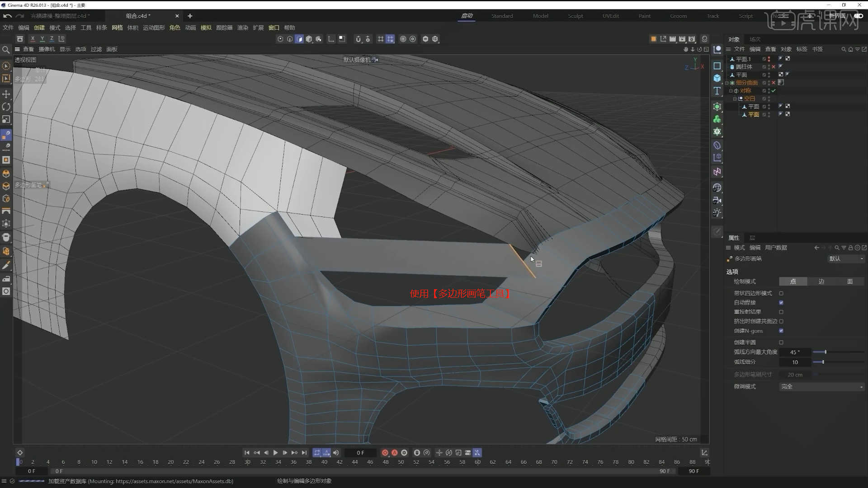Image resolution: width=868 pixels, height=488 pixels.
Task: Collapse the 空白 tree node
Action: (735, 99)
